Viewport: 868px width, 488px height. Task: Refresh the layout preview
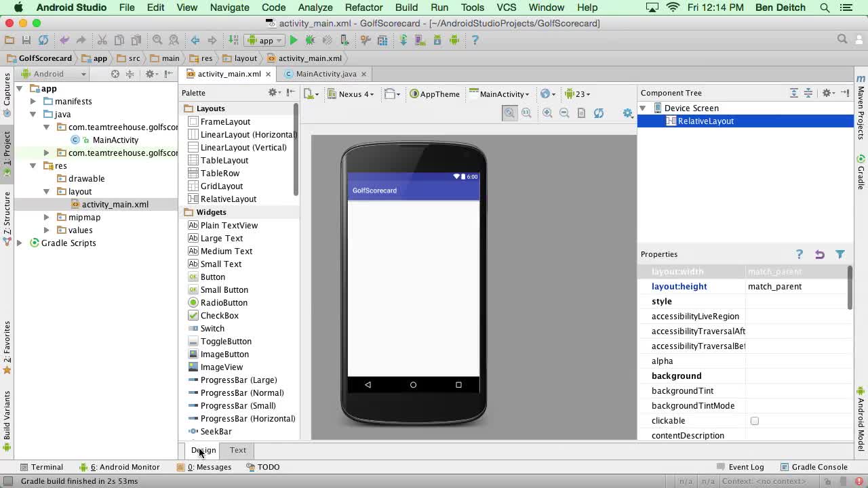tap(599, 113)
